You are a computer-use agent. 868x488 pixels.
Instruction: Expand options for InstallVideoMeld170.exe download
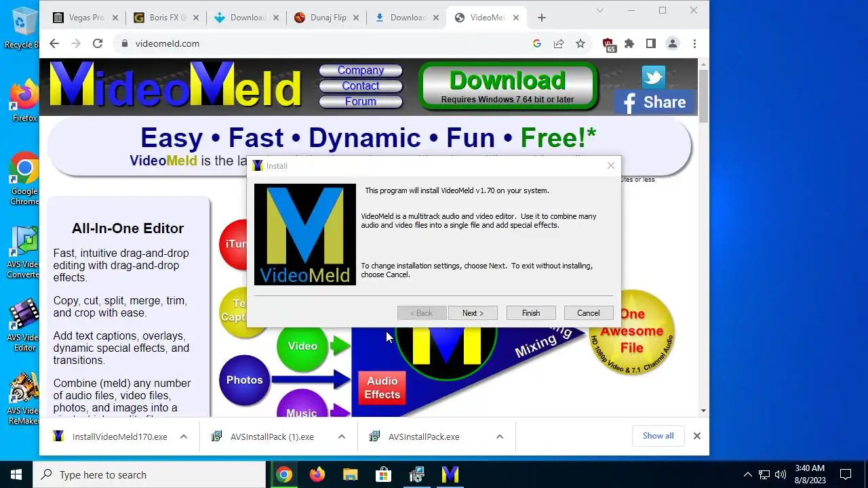[x=184, y=436]
